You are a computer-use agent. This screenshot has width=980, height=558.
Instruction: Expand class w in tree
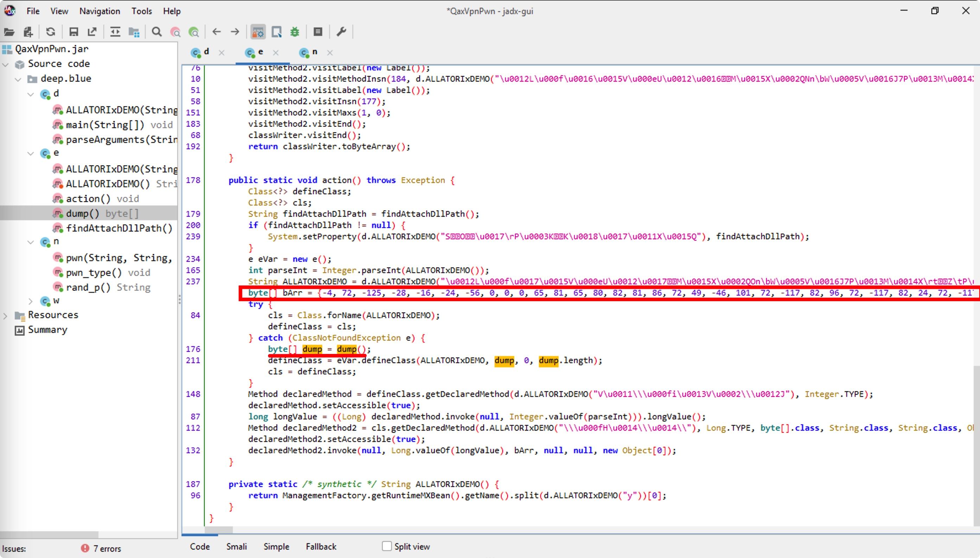tap(31, 301)
